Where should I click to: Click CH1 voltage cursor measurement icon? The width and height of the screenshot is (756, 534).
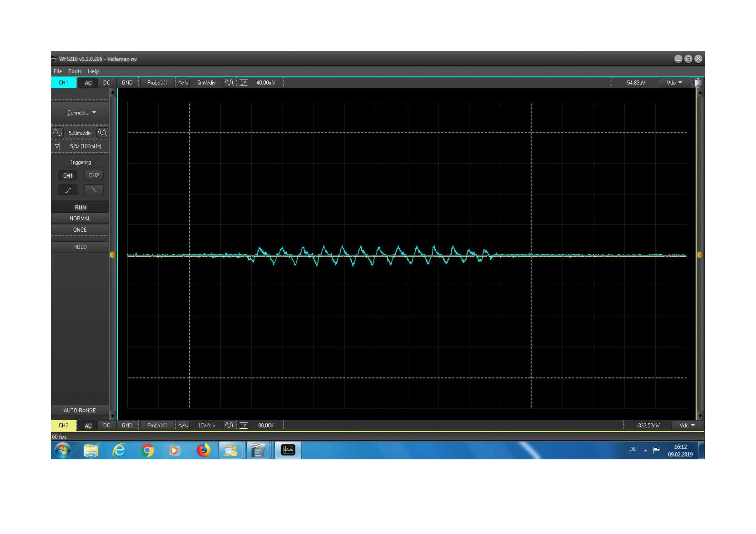click(244, 83)
